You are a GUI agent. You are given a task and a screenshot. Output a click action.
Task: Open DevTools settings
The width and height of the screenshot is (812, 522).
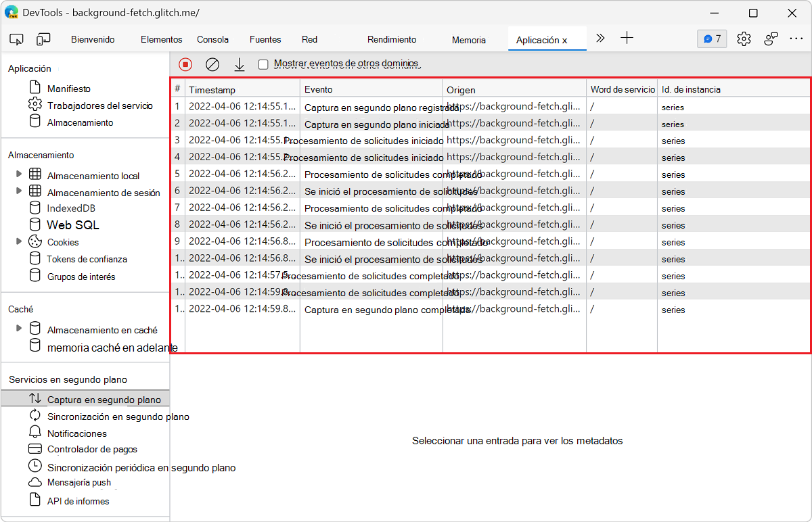click(744, 39)
